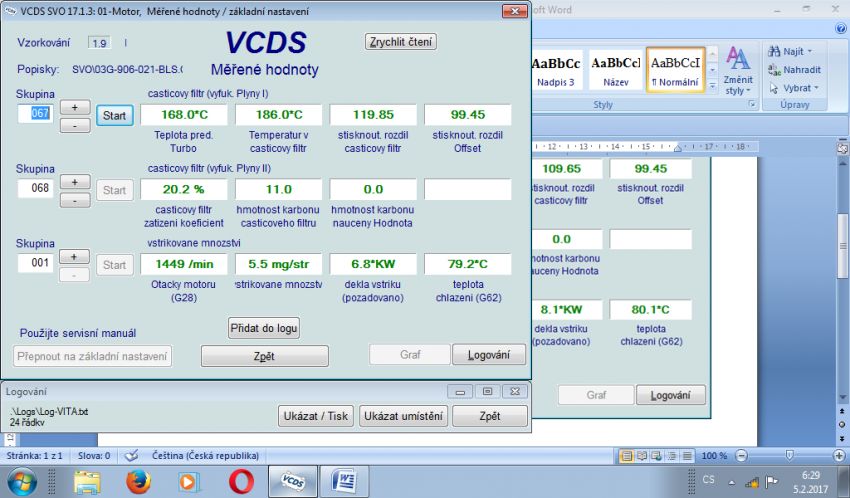
Task: Click Nahradit in Word ribbon
Action: click(x=794, y=70)
